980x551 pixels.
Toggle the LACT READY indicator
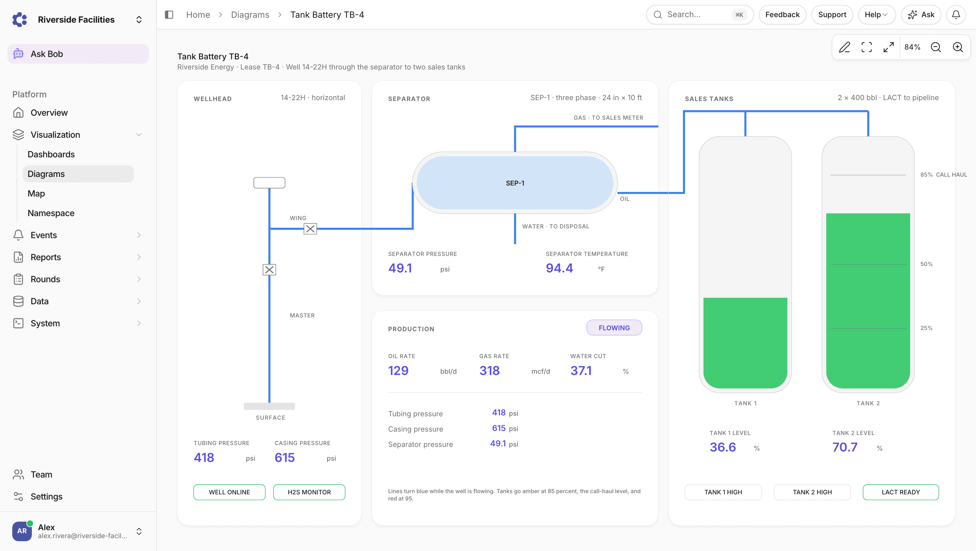[x=901, y=492]
